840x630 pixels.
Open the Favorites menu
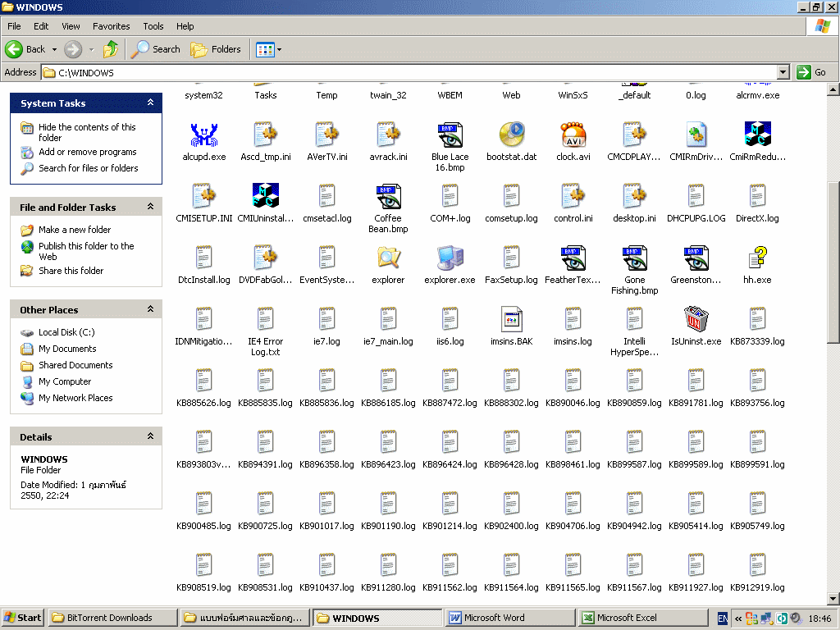[x=112, y=26]
